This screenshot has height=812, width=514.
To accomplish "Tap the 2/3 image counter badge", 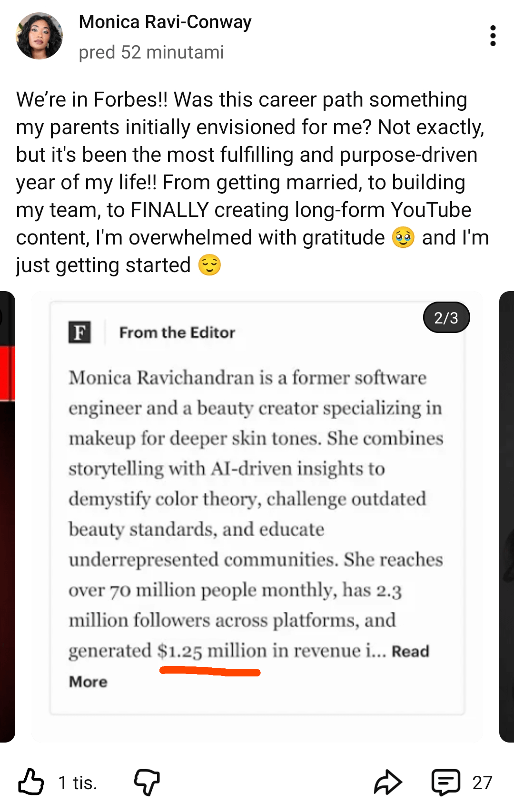I will click(446, 317).
